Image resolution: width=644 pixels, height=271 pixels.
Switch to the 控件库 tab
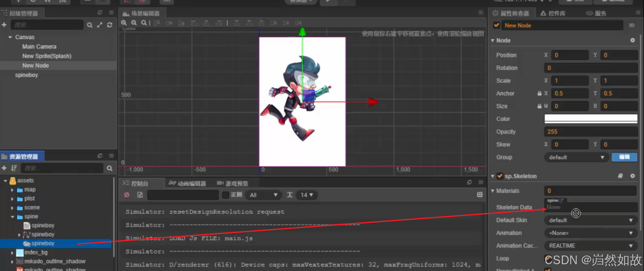point(553,13)
